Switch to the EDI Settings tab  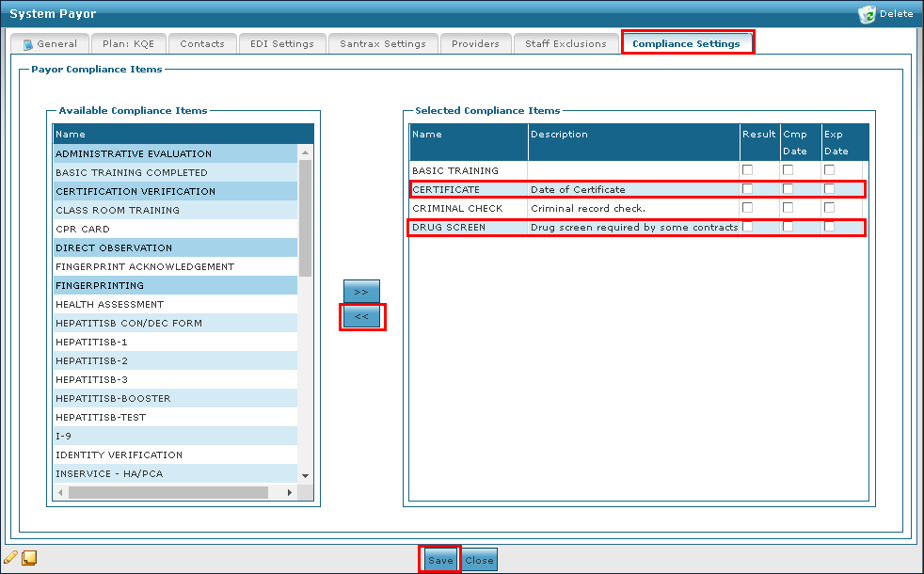[282, 44]
